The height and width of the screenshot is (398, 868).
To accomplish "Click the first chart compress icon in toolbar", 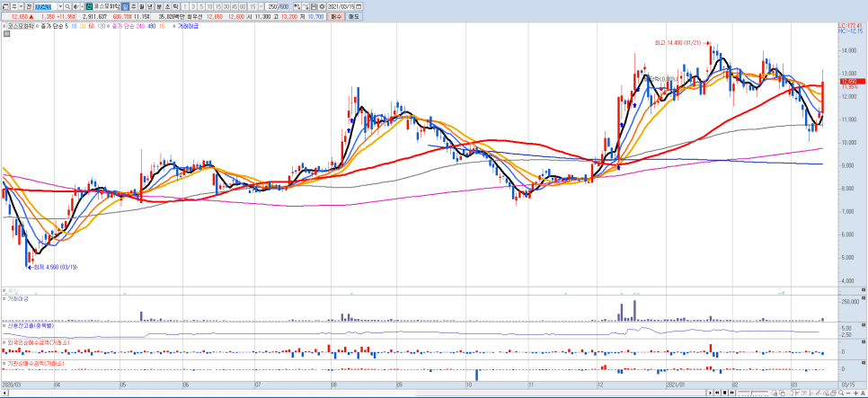I will pyautogui.click(x=297, y=6).
